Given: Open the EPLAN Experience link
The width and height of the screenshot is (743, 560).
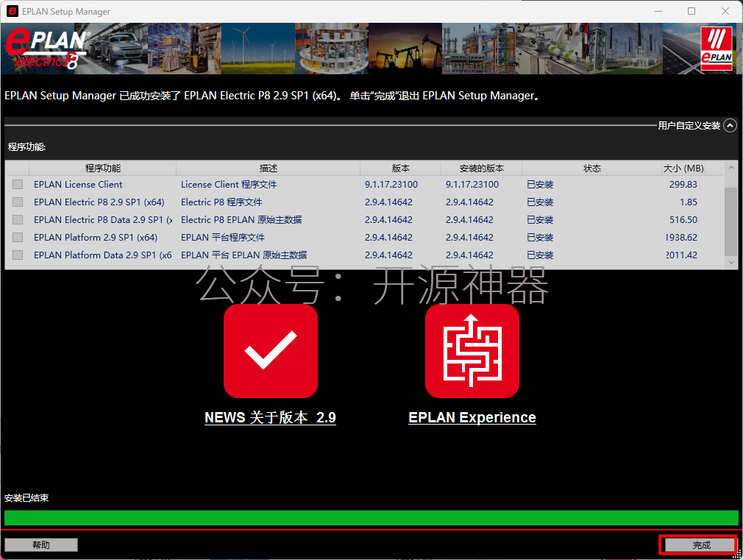Looking at the screenshot, I should (x=472, y=417).
